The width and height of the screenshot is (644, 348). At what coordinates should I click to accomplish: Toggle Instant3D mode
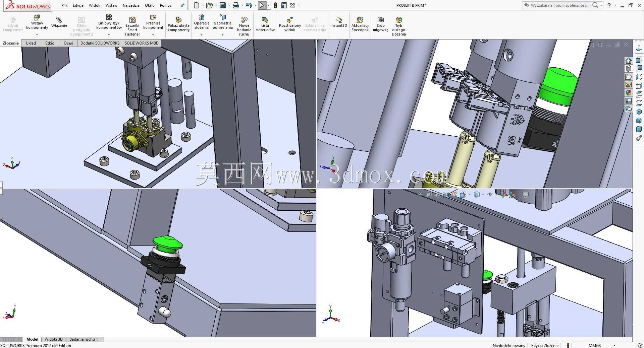[338, 22]
